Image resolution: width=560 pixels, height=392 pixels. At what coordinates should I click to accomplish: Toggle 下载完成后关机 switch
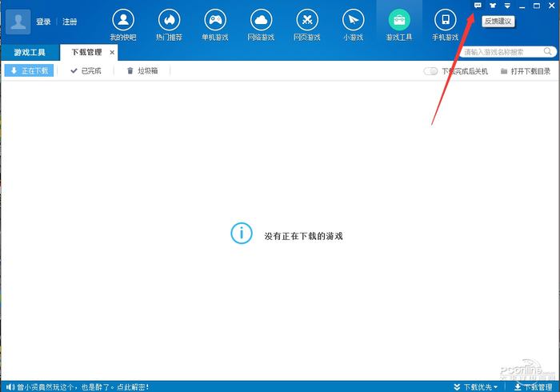coord(430,71)
